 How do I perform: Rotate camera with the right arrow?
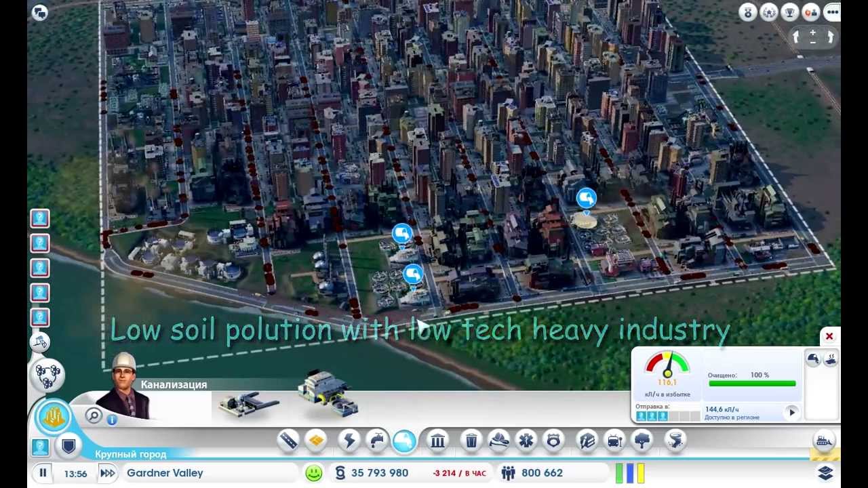tap(829, 37)
